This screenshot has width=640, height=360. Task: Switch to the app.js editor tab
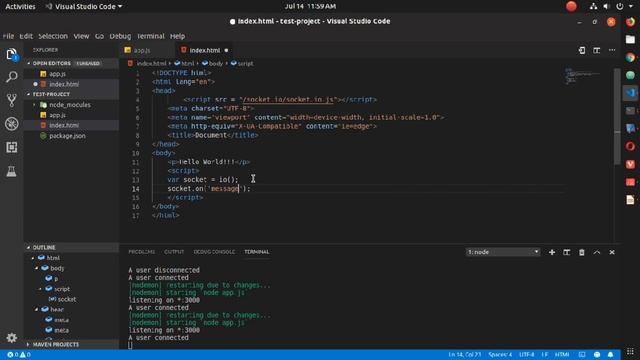142,50
